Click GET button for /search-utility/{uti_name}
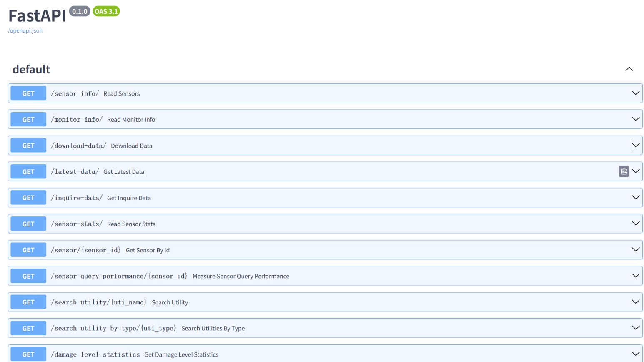Image resolution: width=644 pixels, height=362 pixels. coord(28,302)
